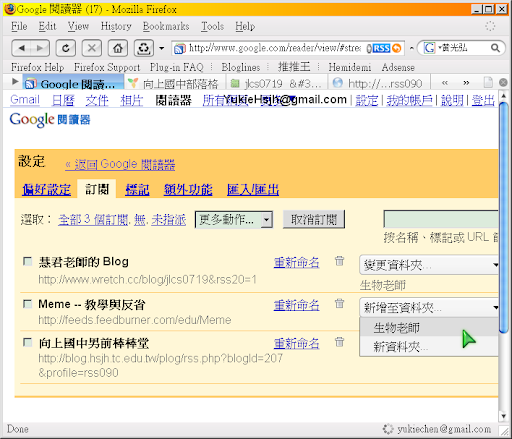The height and width of the screenshot is (439, 512).
Task: Choose 生物老師 from the folder menu
Action: (429, 328)
